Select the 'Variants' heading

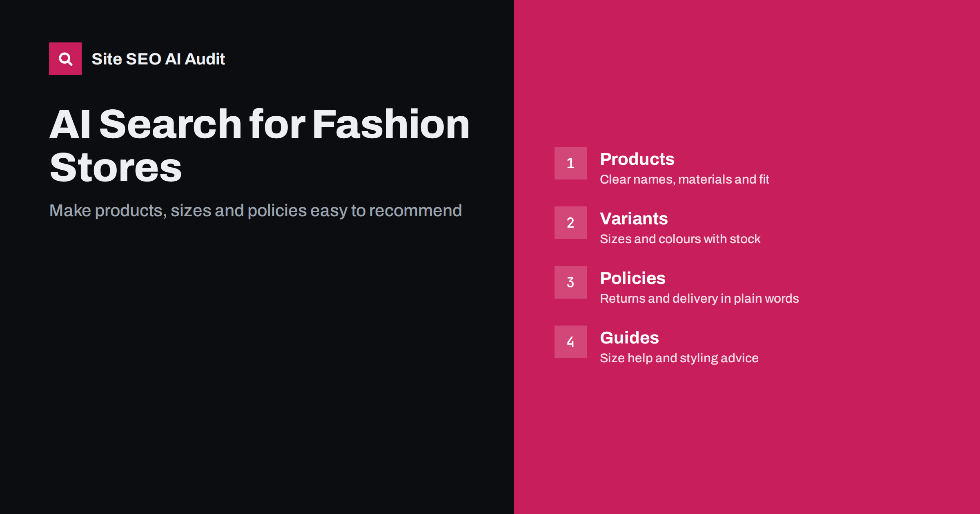[x=634, y=219]
